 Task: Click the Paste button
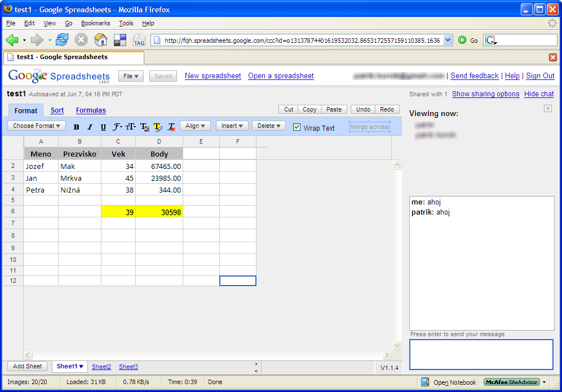[334, 109]
